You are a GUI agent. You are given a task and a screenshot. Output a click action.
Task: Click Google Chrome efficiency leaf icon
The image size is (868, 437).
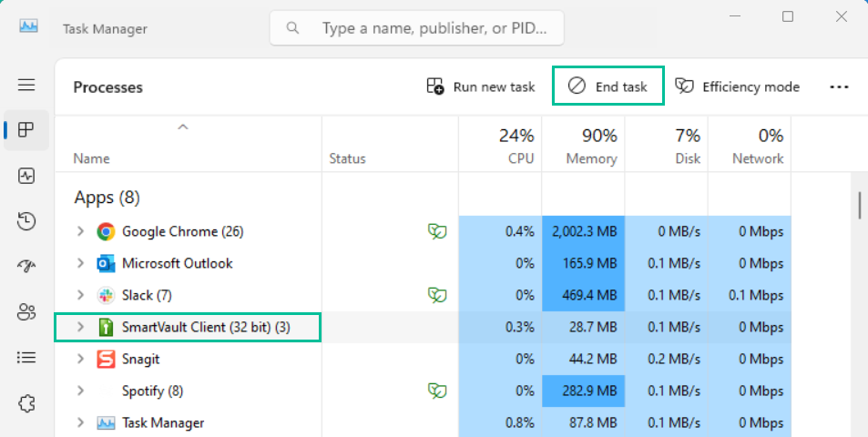click(437, 231)
